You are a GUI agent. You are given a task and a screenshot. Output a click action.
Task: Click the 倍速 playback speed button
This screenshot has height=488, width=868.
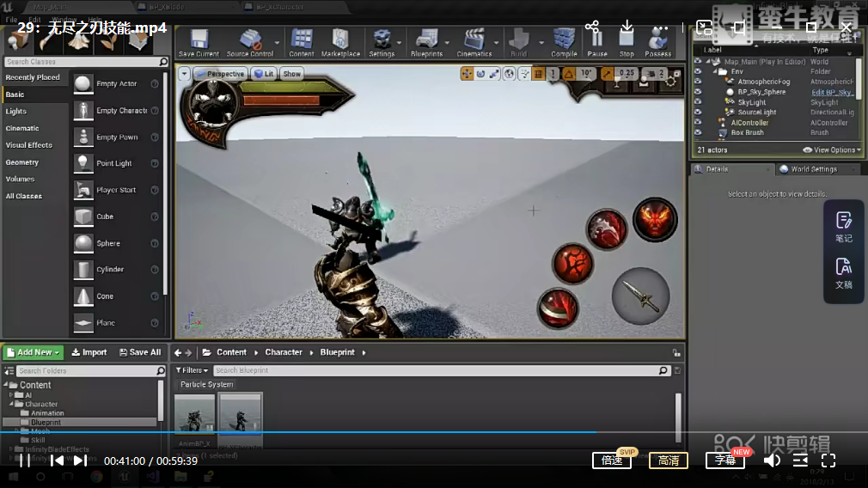(x=612, y=461)
